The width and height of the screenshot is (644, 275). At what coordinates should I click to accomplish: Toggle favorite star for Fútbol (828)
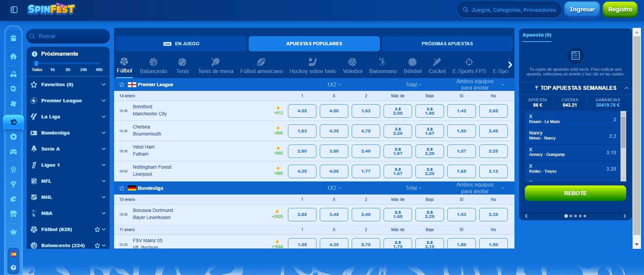(x=97, y=230)
